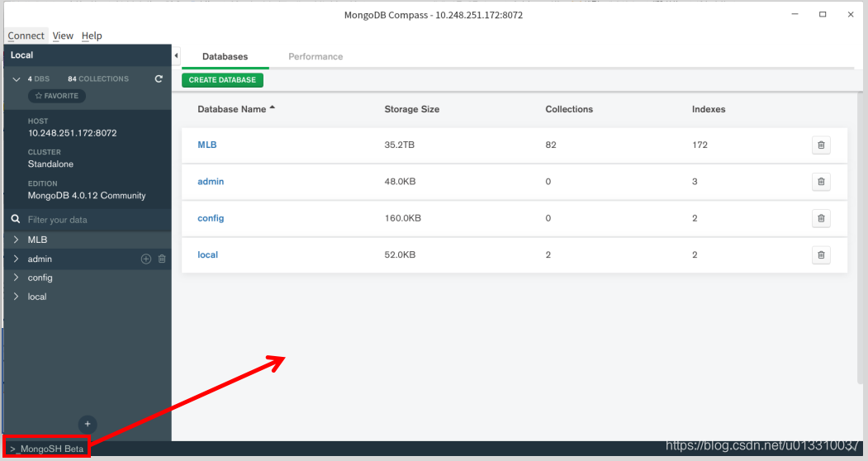Click the plus button to create a database

pos(88,424)
